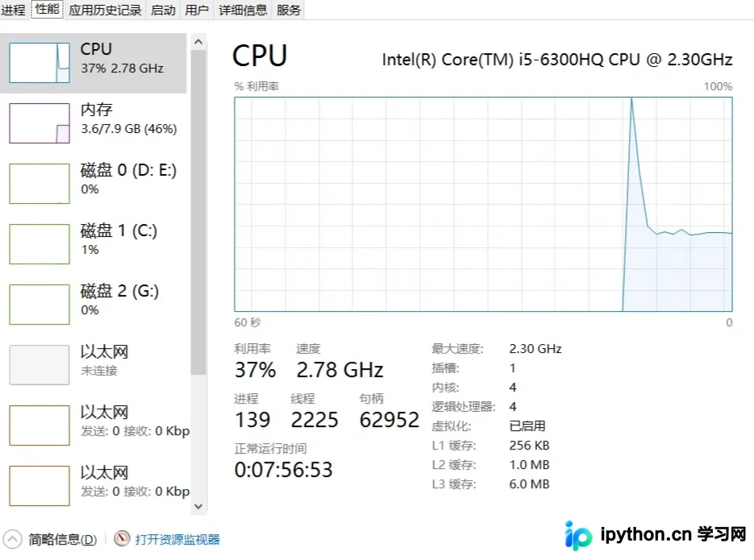
Task: Open 磁盘 1 (C:) performance item
Action: (94, 244)
